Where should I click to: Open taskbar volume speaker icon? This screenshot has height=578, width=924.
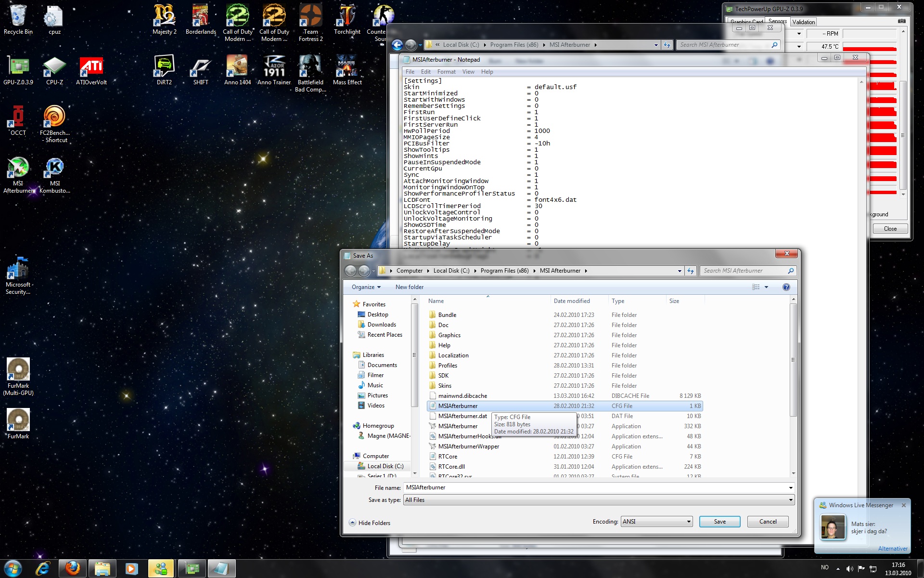[x=849, y=569]
